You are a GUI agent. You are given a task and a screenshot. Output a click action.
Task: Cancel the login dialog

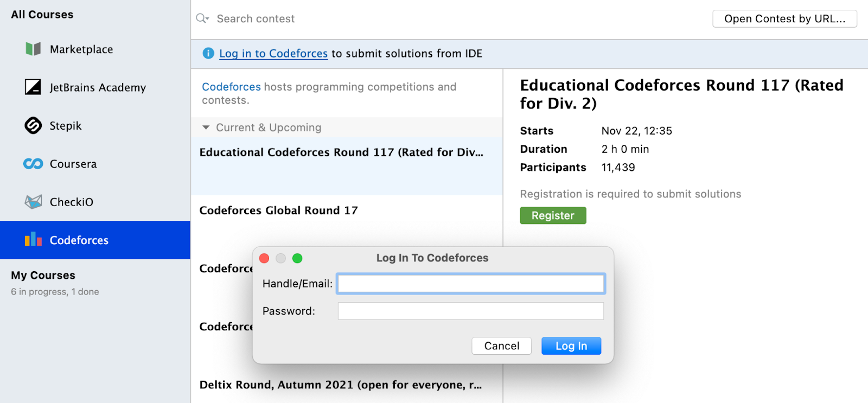pos(501,346)
